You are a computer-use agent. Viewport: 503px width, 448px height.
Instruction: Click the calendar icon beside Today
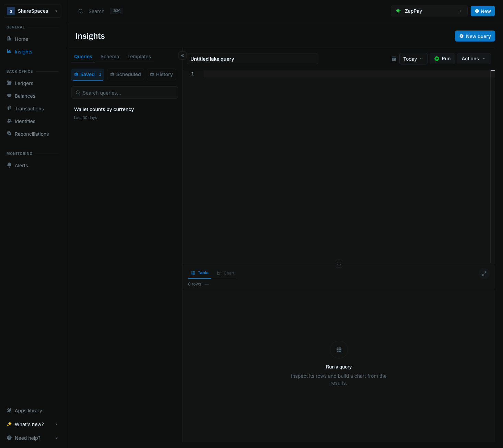[394, 59]
